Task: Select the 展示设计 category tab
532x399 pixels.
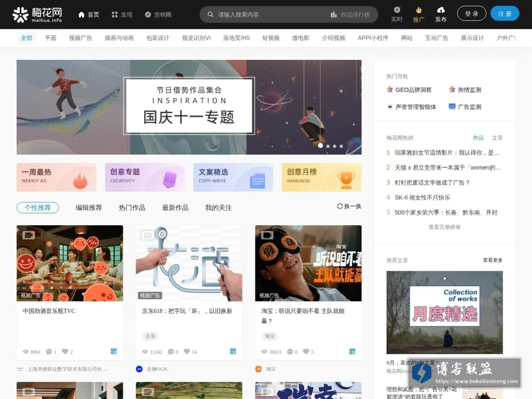Action: 472,38
